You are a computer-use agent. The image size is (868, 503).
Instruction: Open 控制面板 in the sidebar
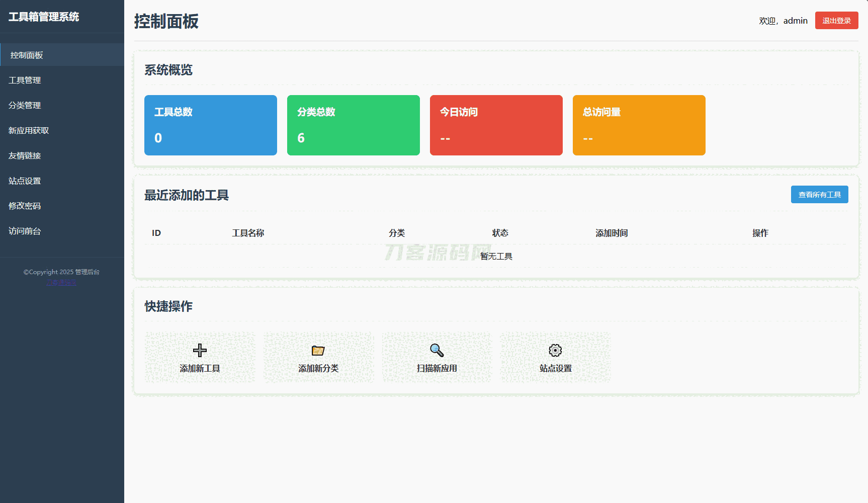[27, 55]
